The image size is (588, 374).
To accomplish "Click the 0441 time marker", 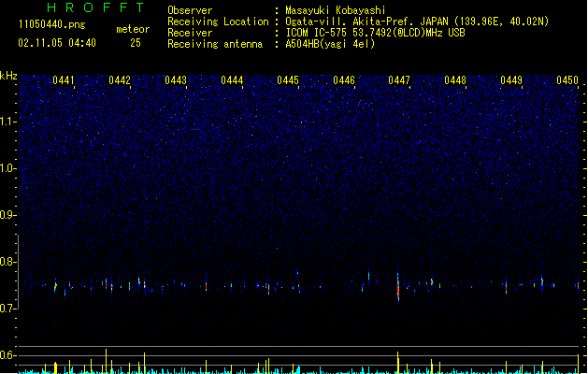I will [63, 80].
